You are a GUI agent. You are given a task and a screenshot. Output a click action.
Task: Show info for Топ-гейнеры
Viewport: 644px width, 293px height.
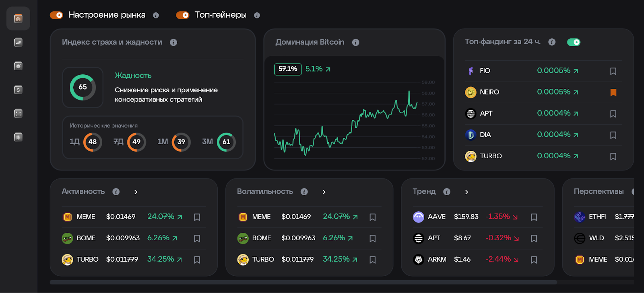pyautogui.click(x=257, y=15)
